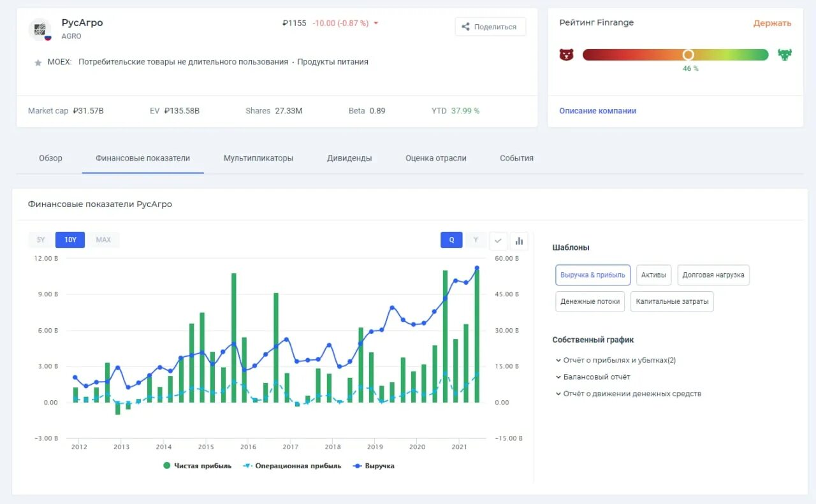Select the 5Y period toggle
This screenshot has width=816, height=504.
click(41, 240)
